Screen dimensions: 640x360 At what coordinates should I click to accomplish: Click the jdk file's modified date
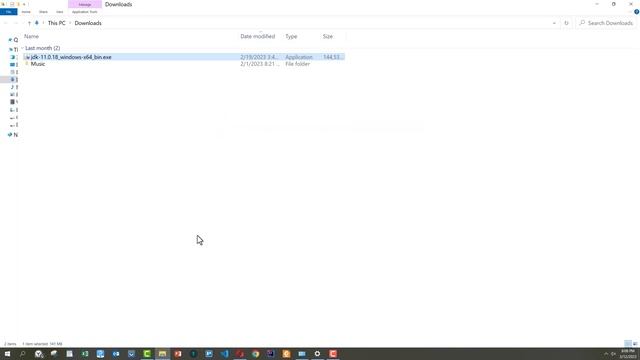[x=259, y=57]
